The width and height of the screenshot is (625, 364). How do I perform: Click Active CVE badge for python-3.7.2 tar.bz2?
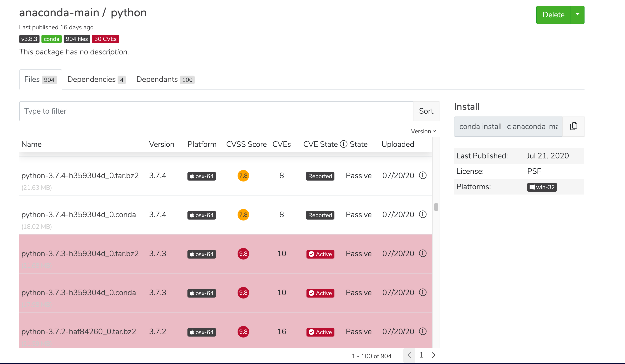[x=320, y=332]
